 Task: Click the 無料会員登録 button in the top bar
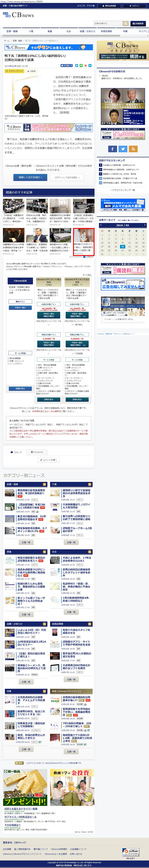coord(109,6)
